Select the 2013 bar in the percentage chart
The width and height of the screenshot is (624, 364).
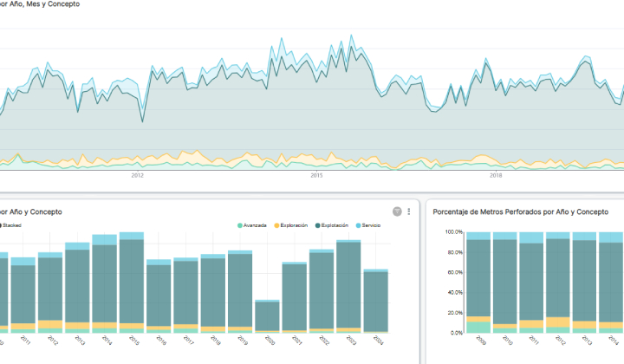click(585, 283)
